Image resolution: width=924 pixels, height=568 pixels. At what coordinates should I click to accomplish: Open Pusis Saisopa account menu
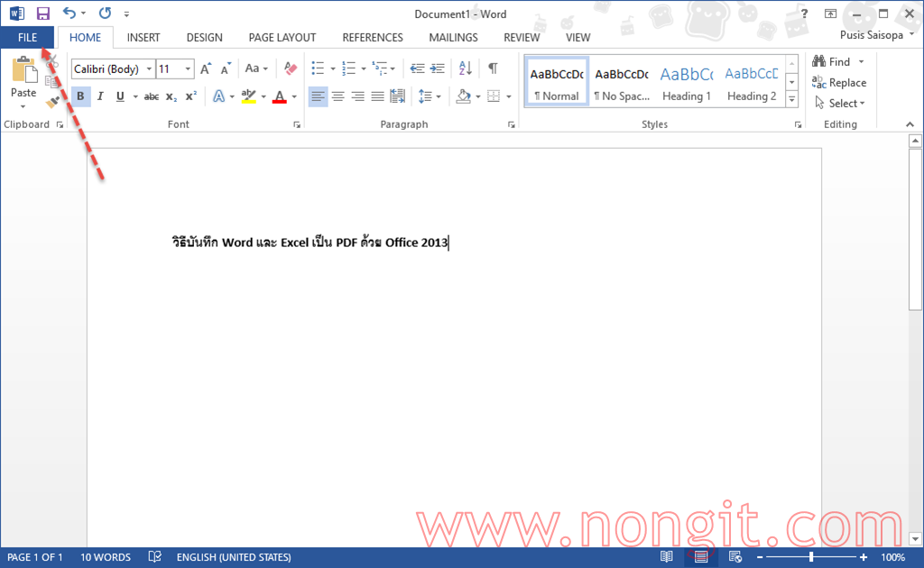tap(877, 35)
